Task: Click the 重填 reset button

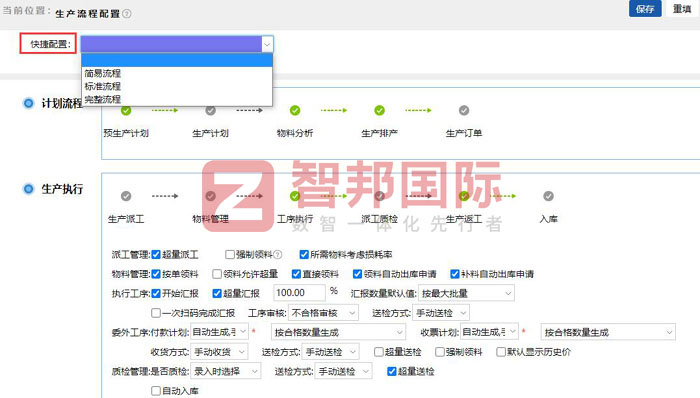Action: coord(682,9)
